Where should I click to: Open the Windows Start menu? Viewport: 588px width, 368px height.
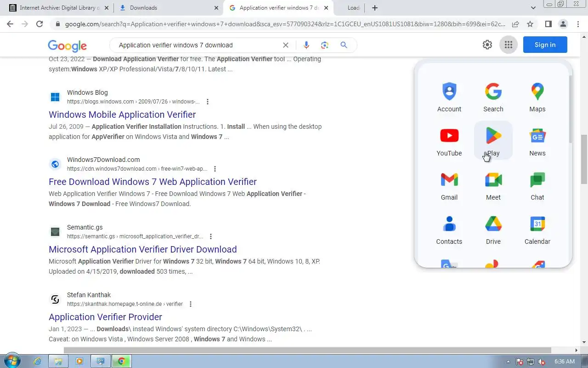[x=12, y=361]
